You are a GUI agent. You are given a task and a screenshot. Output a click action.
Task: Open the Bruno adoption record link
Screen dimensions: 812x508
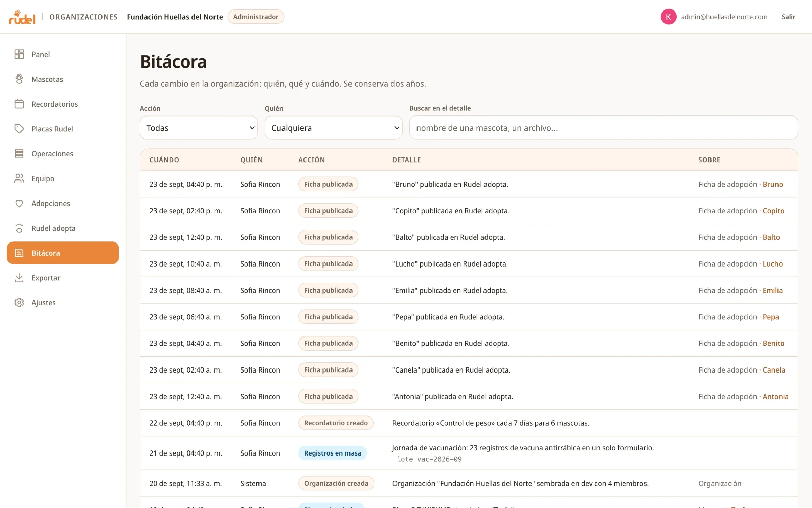(773, 184)
